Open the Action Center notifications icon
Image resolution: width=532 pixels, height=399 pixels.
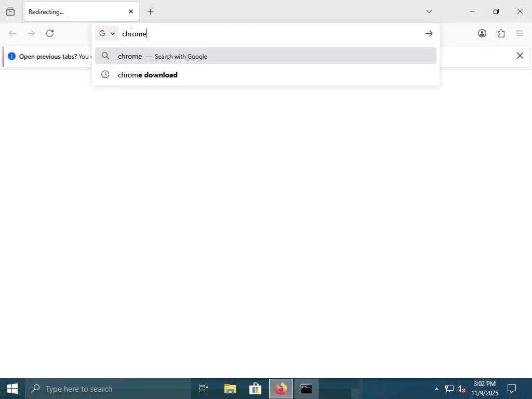click(x=512, y=389)
